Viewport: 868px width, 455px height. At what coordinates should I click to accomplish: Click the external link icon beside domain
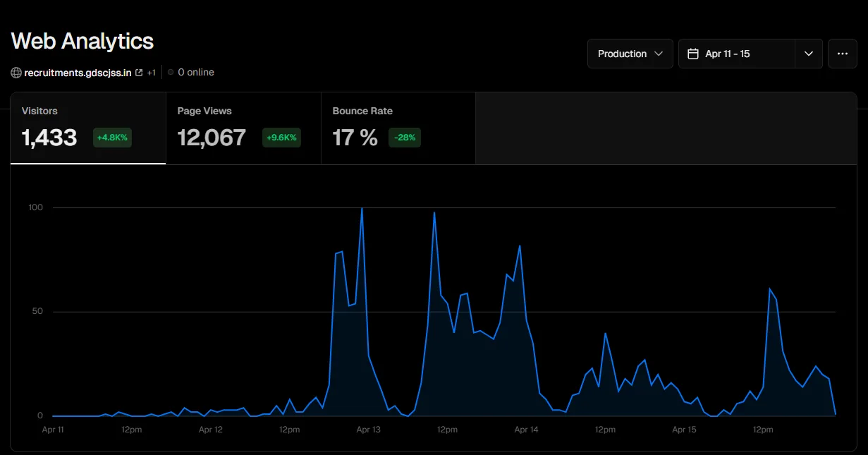139,73
